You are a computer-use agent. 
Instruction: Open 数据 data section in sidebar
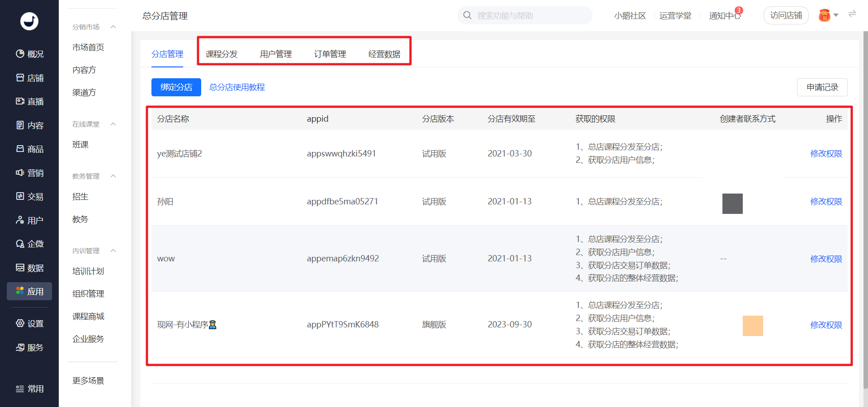(29, 268)
